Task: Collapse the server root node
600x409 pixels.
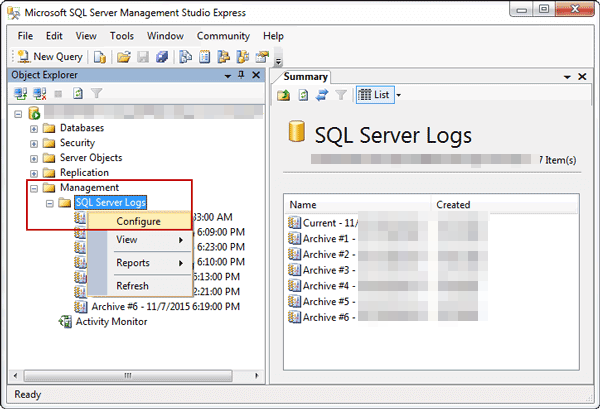Action: pos(18,114)
